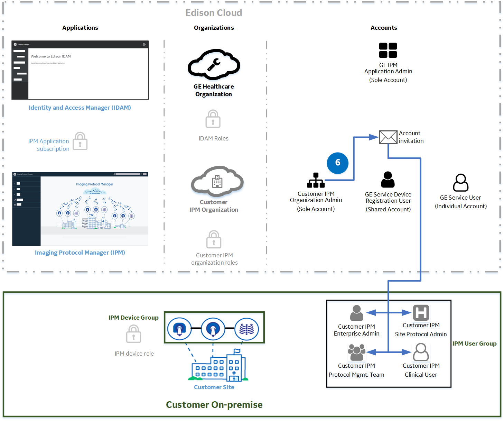Expand the second IPM sidebar menu chevron

[x=15, y=189]
